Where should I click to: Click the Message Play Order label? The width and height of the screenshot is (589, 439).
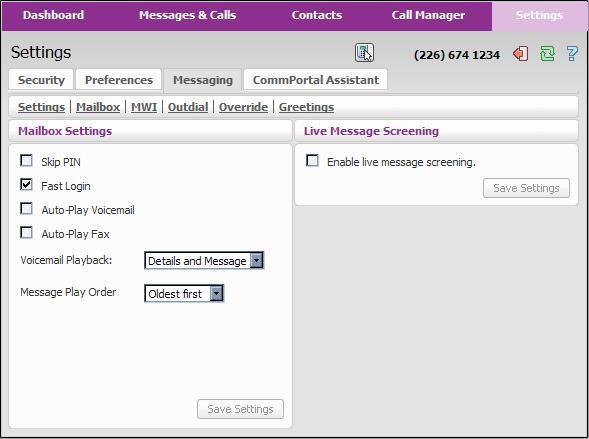[x=68, y=292]
